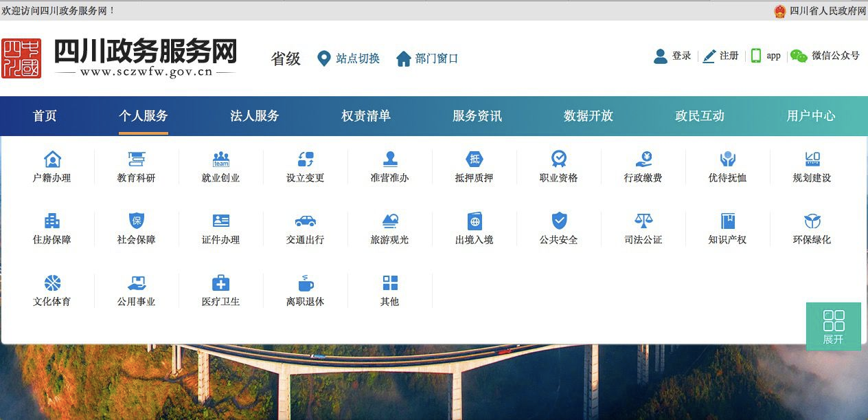Click the pencil icon beside 注册
The width and height of the screenshot is (868, 420).
[x=709, y=56]
